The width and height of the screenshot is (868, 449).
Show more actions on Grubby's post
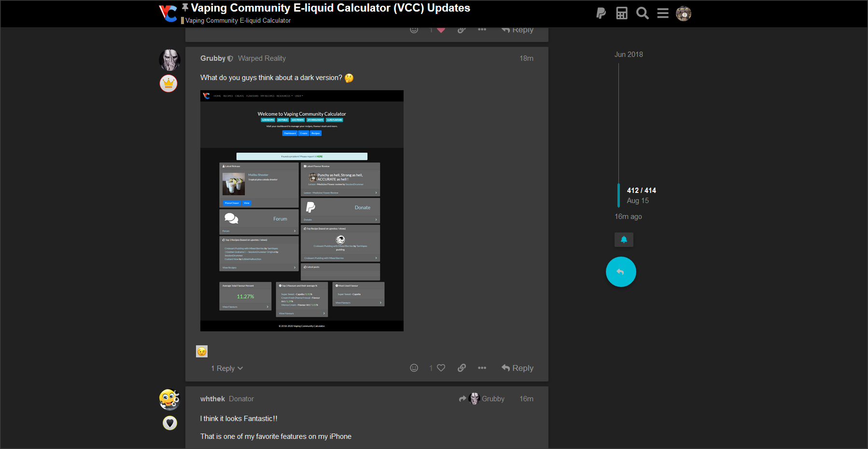click(482, 368)
